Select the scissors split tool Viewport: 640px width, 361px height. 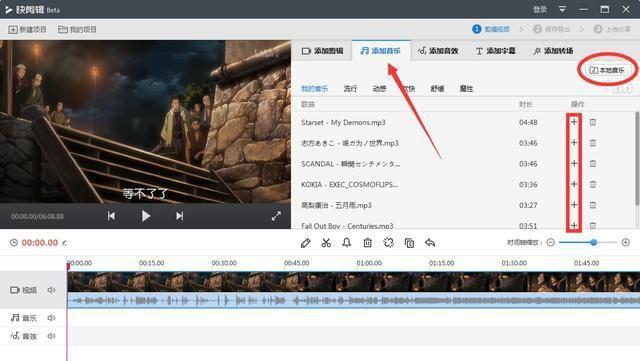point(326,243)
